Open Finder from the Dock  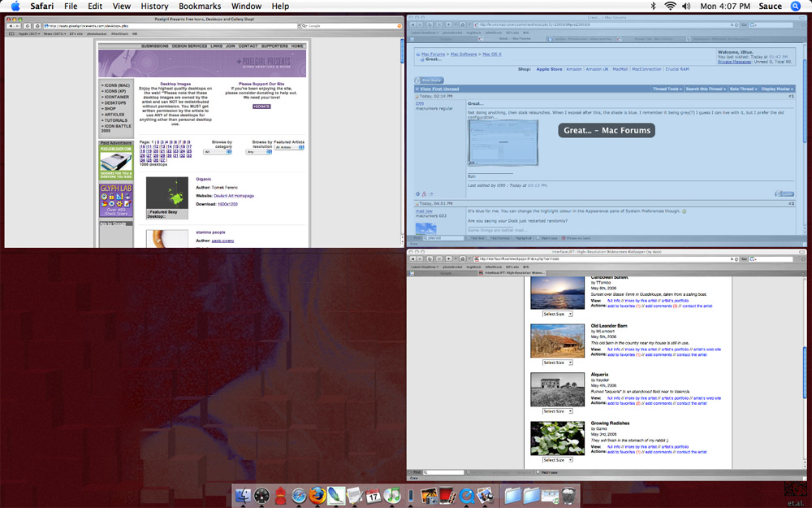coord(243,496)
